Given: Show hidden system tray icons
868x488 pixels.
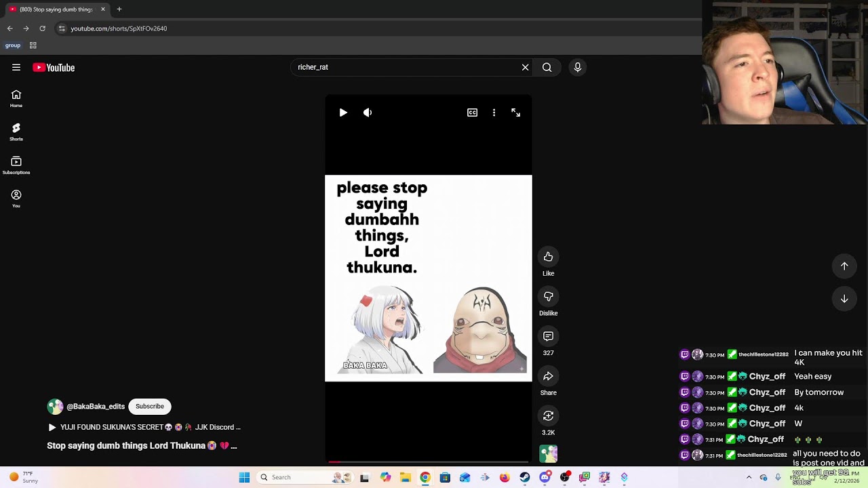Looking at the screenshot, I should [x=749, y=477].
